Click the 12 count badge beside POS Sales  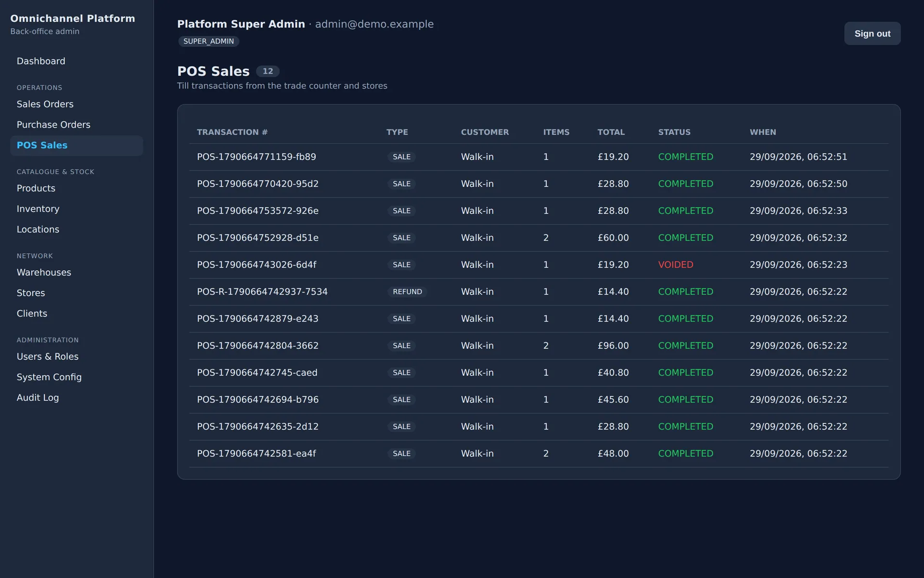(268, 71)
